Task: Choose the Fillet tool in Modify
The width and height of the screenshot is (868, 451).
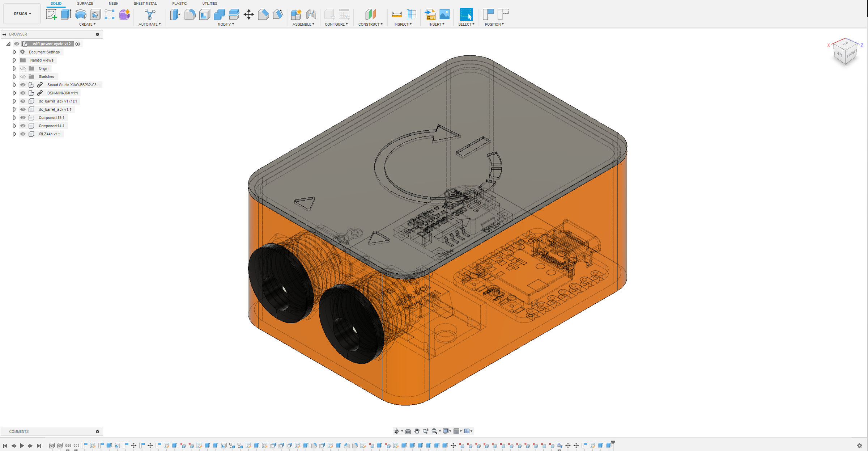Action: click(x=190, y=14)
